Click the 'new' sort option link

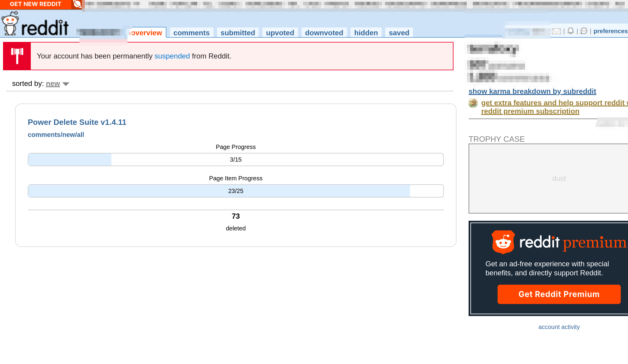pyautogui.click(x=53, y=84)
